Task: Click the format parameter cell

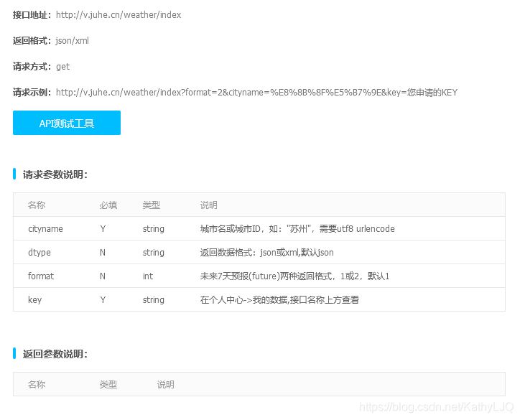Action: 41,276
